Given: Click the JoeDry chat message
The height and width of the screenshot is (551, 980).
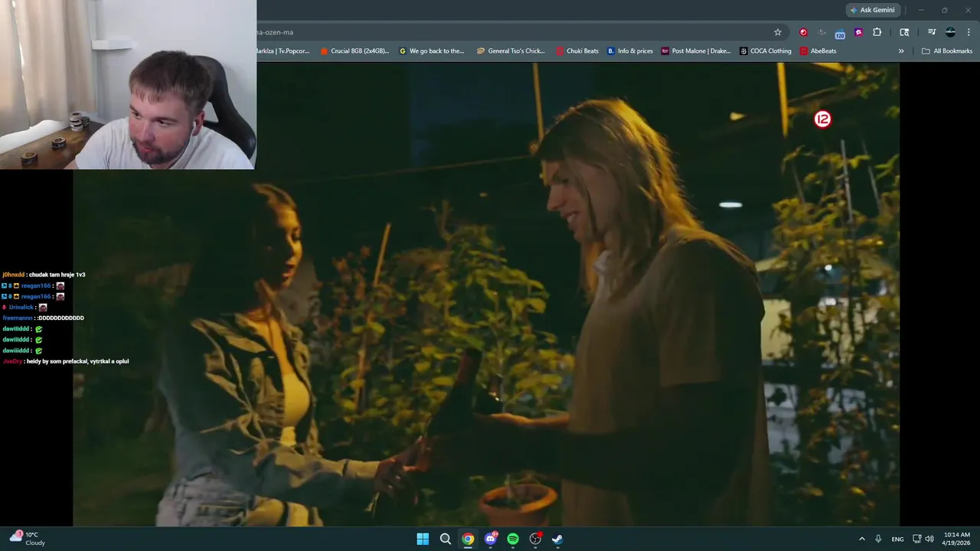Looking at the screenshot, I should (66, 361).
